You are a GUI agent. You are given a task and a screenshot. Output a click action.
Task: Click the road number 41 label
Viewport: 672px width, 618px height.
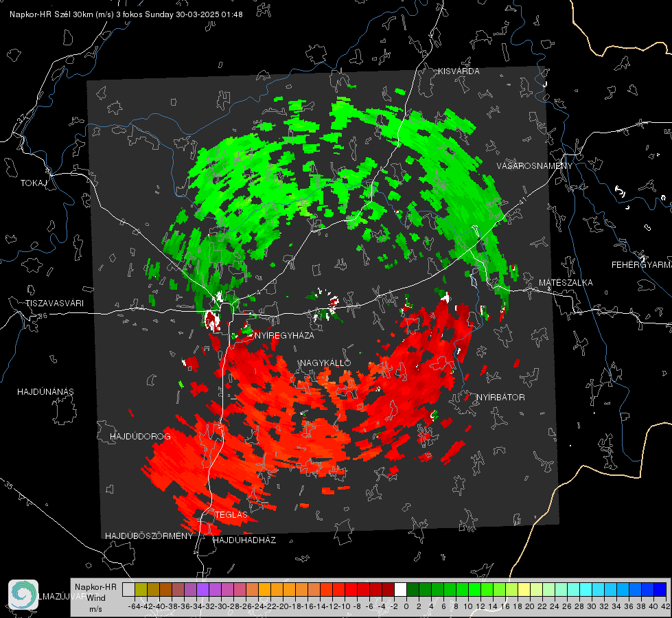pyautogui.click(x=522, y=201)
